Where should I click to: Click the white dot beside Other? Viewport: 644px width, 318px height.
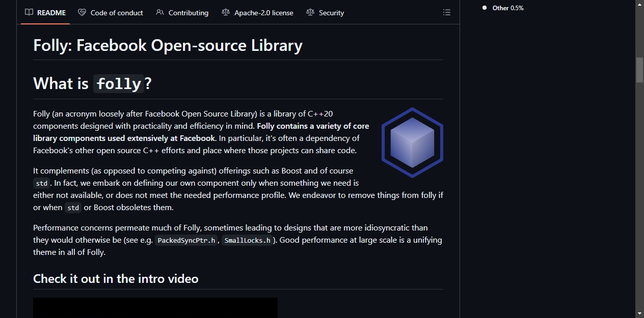485,8
